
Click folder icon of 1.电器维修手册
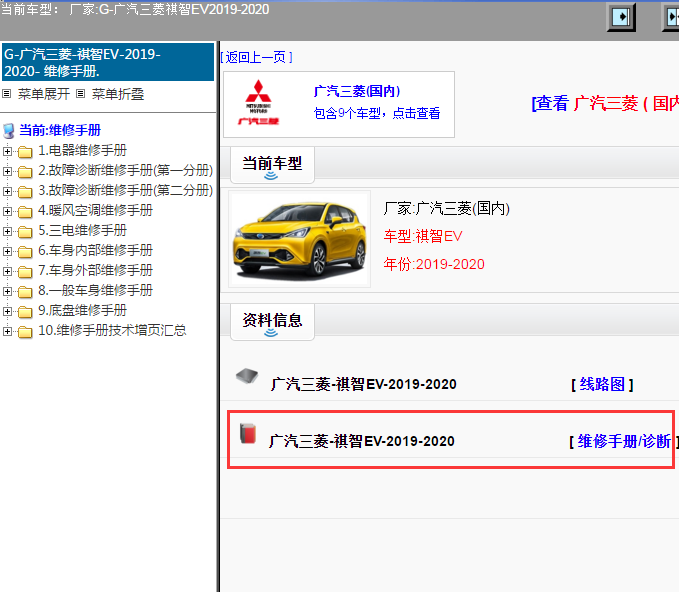[x=25, y=152]
